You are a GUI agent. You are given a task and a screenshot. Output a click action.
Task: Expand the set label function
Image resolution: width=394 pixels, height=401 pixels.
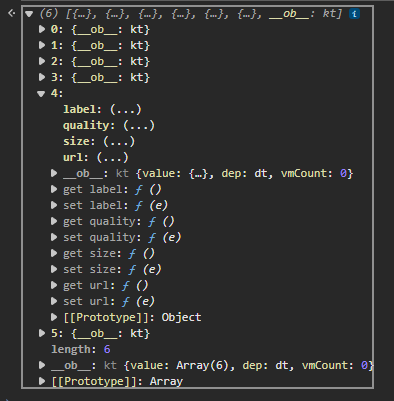[x=54, y=205]
